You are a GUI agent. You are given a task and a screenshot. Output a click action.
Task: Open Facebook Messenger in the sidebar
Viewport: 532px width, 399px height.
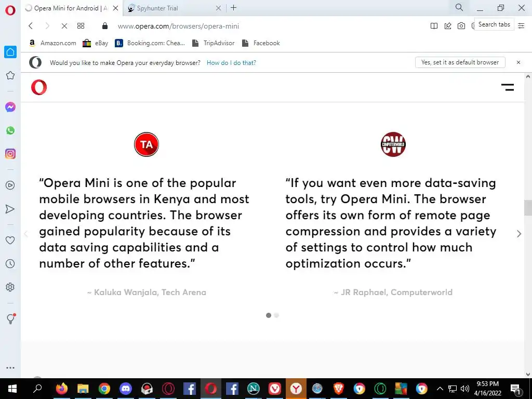pyautogui.click(x=10, y=107)
